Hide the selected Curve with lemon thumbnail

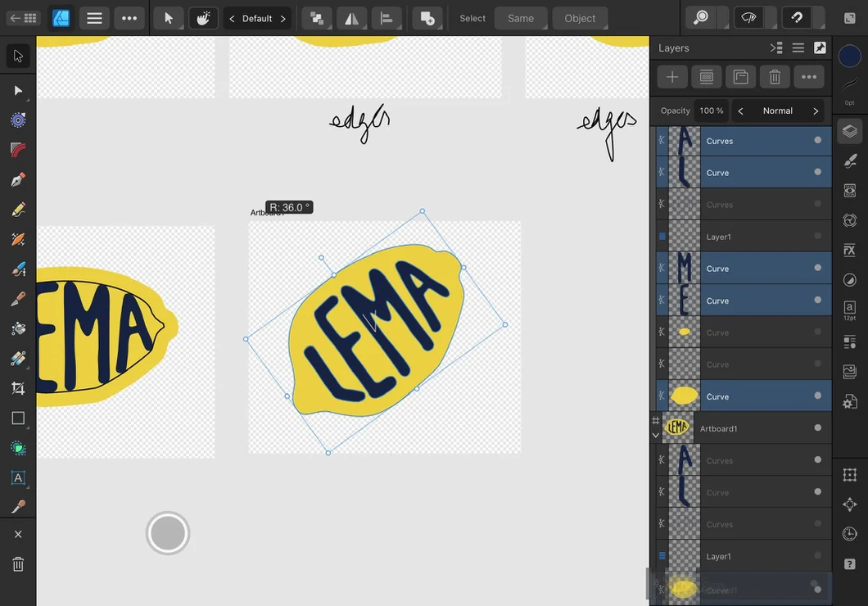click(817, 396)
